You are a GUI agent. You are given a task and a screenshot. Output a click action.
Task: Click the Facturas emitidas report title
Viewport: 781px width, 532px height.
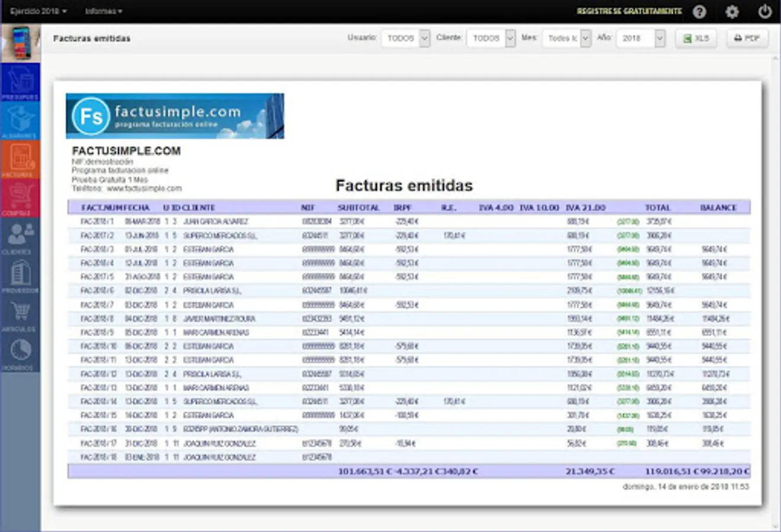pos(404,186)
